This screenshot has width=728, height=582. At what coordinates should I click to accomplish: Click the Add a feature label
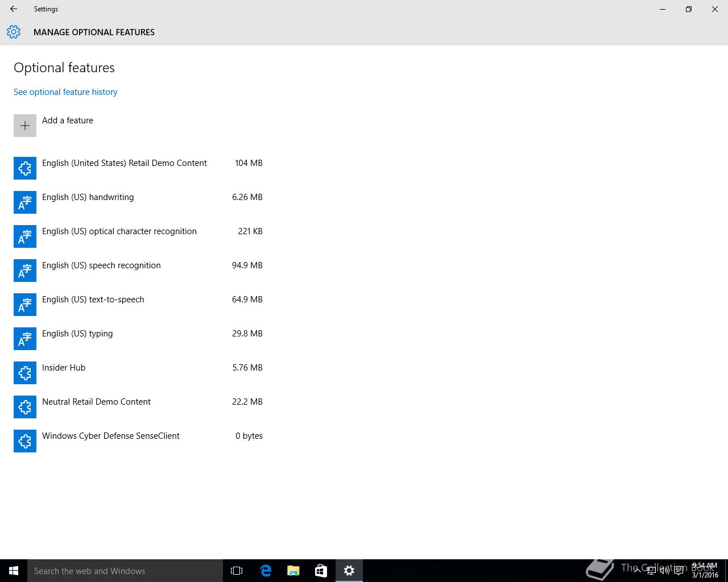pyautogui.click(x=68, y=120)
